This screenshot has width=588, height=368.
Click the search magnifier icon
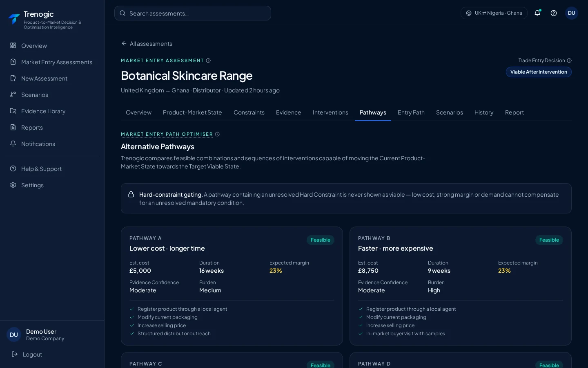pyautogui.click(x=122, y=13)
